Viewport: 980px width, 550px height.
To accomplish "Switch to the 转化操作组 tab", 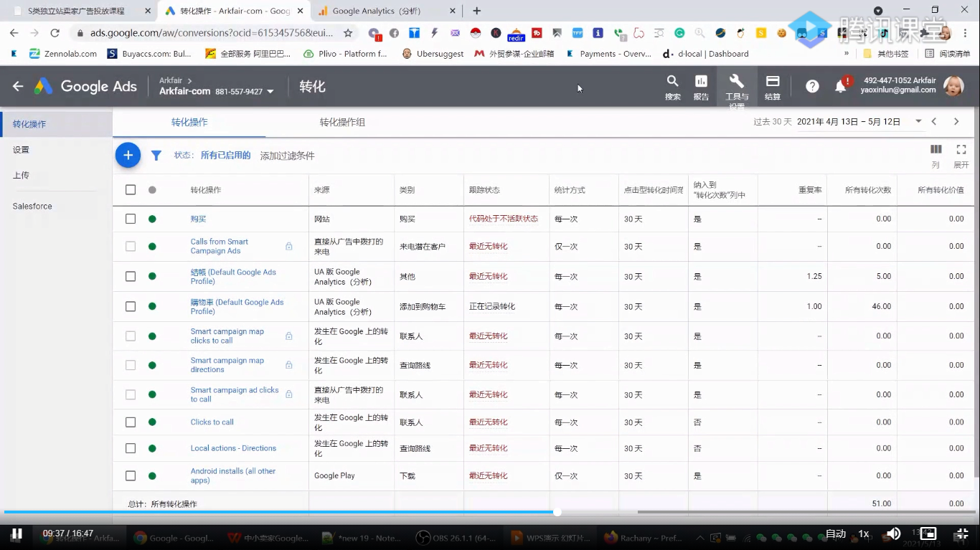I will click(342, 123).
